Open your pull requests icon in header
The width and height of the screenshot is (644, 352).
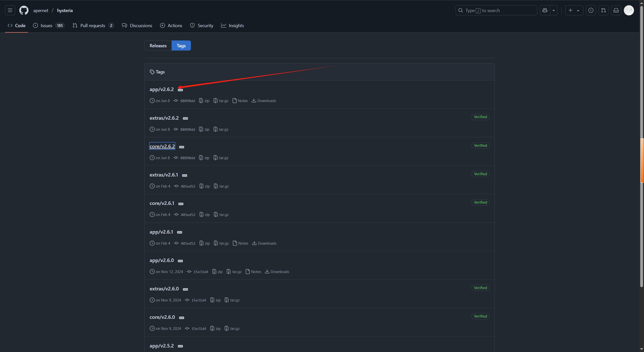tap(603, 10)
